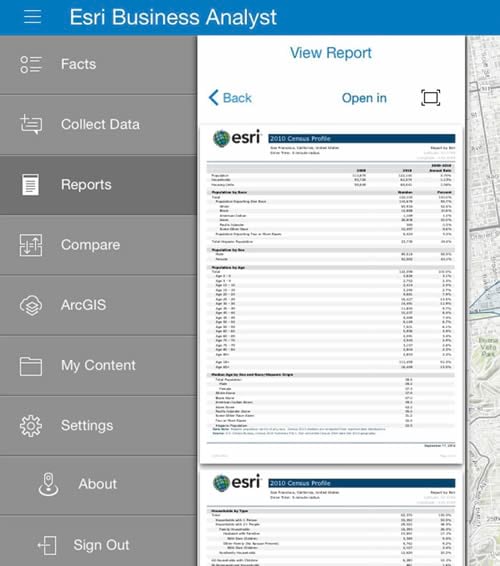
Task: Open the hamburger menu icon
Action: coord(32,17)
